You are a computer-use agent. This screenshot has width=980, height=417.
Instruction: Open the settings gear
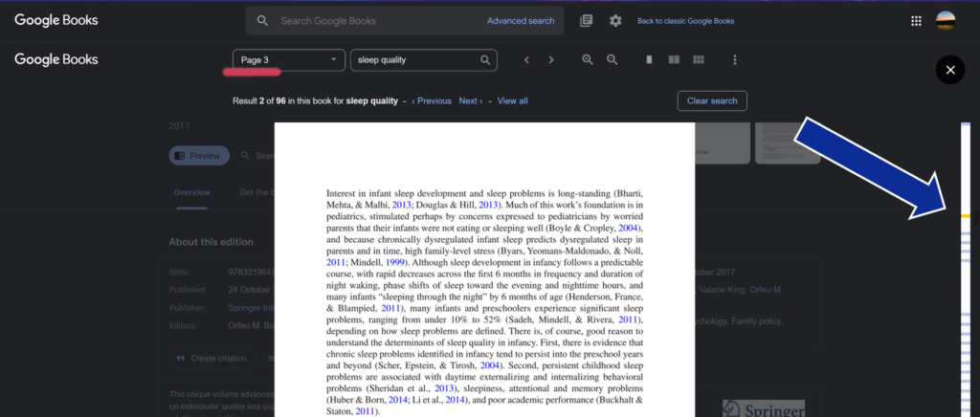pyautogui.click(x=615, y=21)
